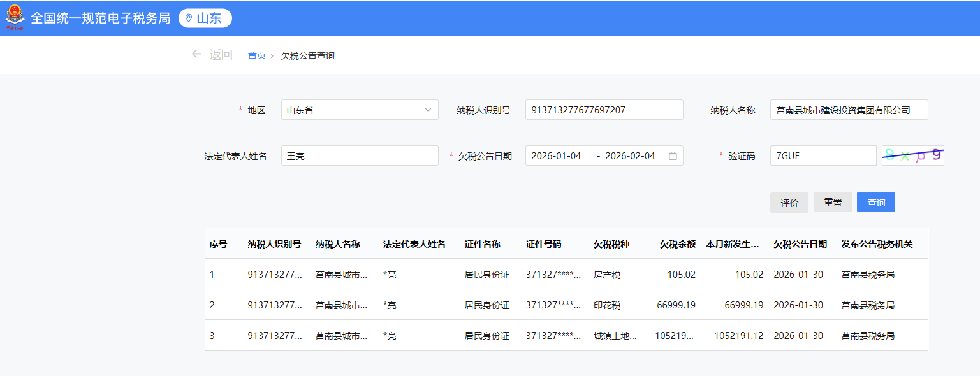Refresh the captcha verification image
The width and height of the screenshot is (980, 376).
coord(912,155)
